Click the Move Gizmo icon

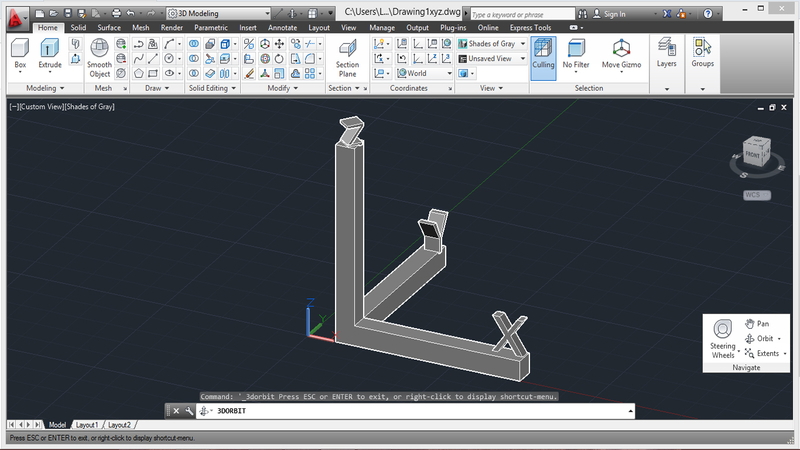[621, 48]
